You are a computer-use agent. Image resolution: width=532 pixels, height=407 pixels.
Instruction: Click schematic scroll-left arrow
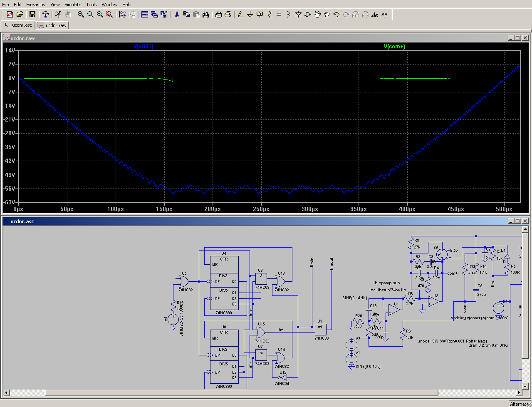[x=6, y=392]
